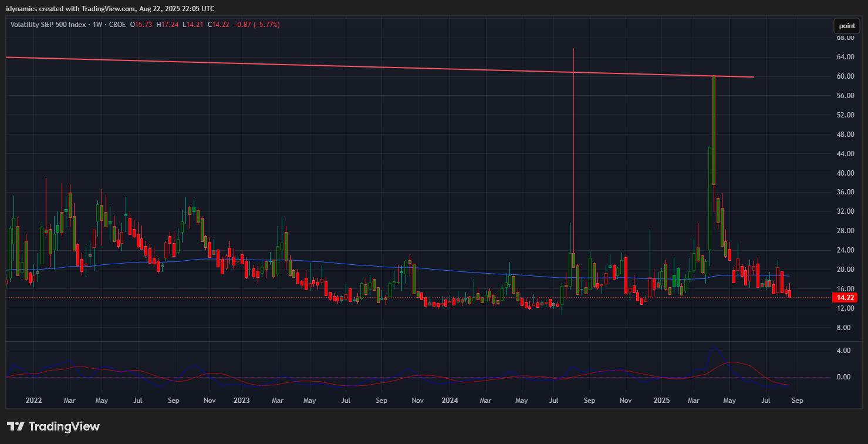Click the close value 'C14.22' in legend
Viewport: 868px width, 444px height.
[218, 25]
